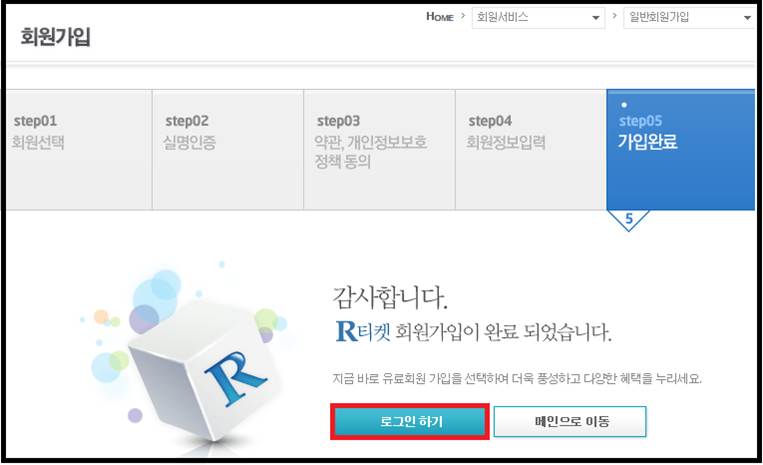Click the R티켓 회원가입이 완료 되었습니다 text
Viewport: 763px width, 465px height.
point(473,332)
